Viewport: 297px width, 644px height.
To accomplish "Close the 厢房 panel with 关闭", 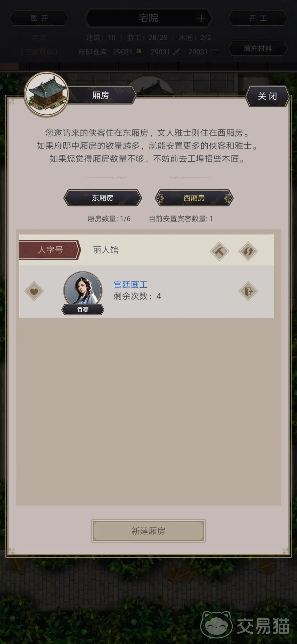I will (267, 96).
